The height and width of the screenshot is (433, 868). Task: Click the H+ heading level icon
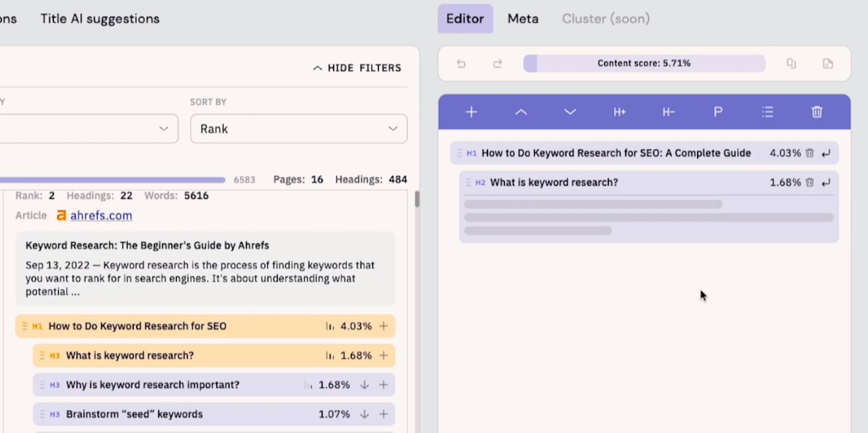pos(619,112)
